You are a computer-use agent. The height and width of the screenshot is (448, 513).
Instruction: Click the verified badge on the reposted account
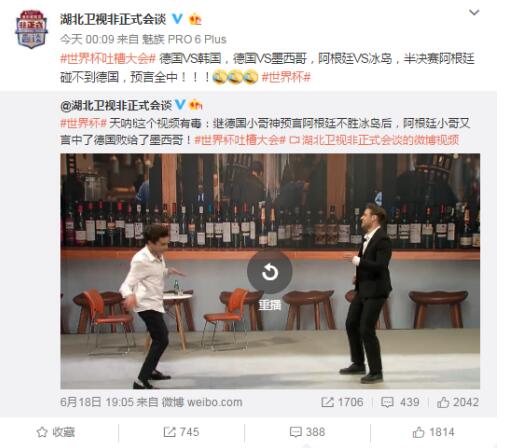coord(180,105)
